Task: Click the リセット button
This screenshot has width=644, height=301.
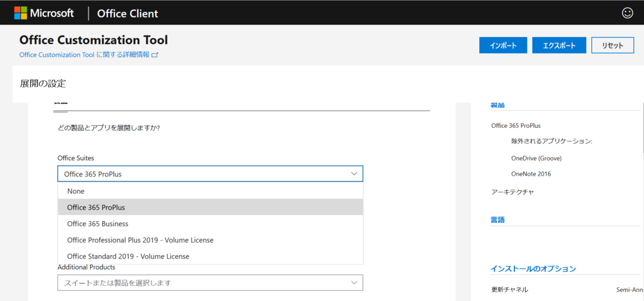Action: (613, 45)
